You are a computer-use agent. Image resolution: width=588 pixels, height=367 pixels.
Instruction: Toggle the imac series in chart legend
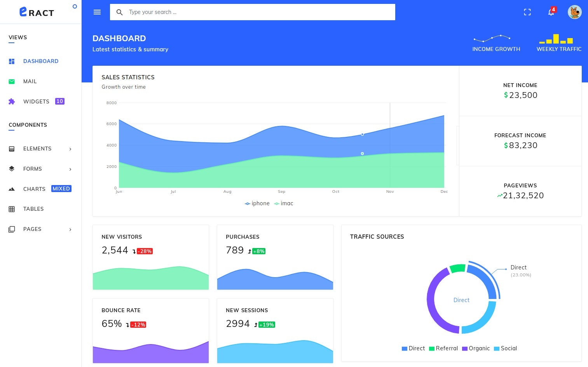(x=283, y=203)
